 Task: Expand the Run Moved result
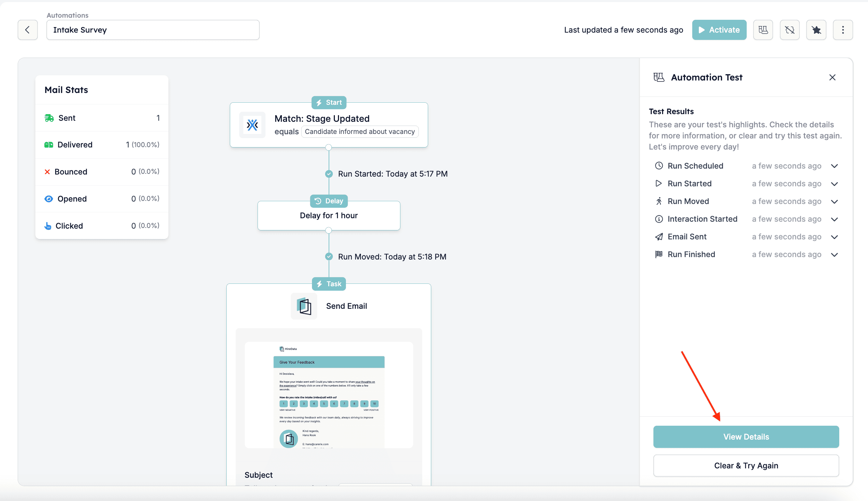(x=834, y=201)
